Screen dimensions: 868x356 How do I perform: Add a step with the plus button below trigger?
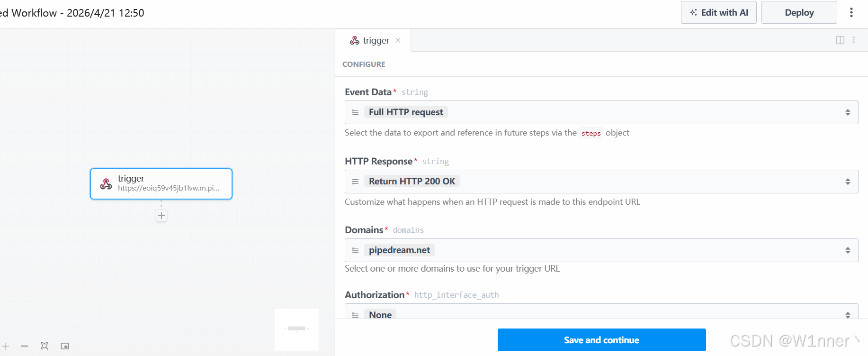point(161,216)
